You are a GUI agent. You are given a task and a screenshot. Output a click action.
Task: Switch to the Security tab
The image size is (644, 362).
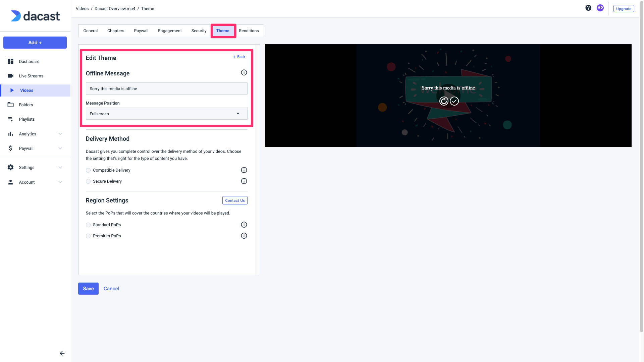pos(199,31)
